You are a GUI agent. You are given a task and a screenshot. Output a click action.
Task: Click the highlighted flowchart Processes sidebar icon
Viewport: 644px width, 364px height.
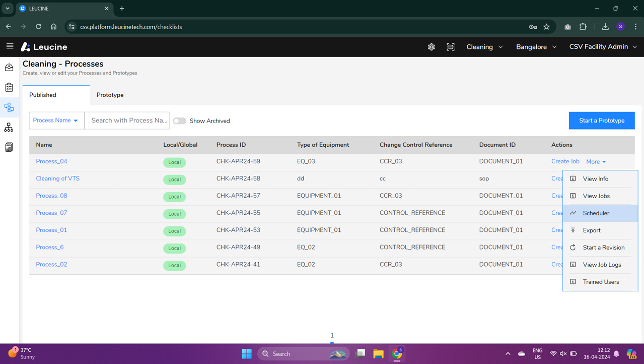[9, 107]
